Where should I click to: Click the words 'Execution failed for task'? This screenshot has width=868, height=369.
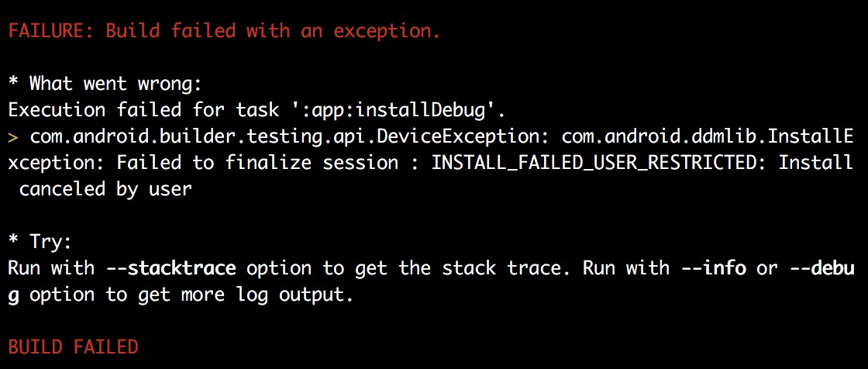(x=143, y=110)
